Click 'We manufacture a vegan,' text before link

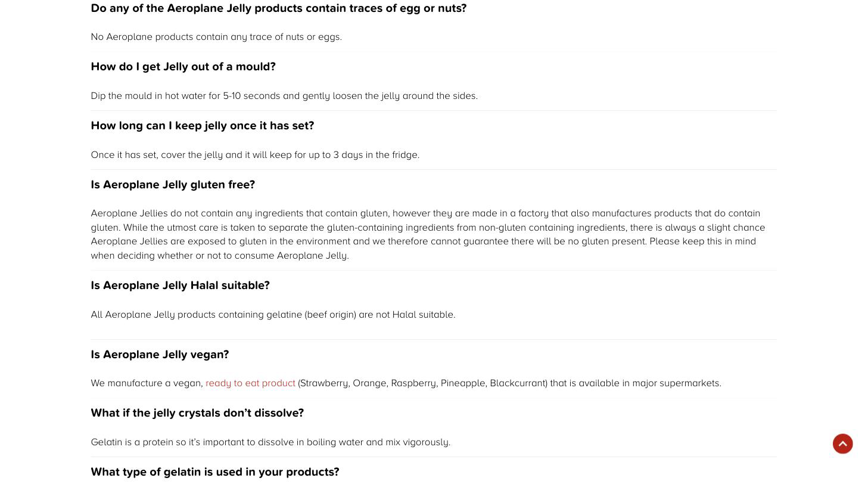(147, 383)
